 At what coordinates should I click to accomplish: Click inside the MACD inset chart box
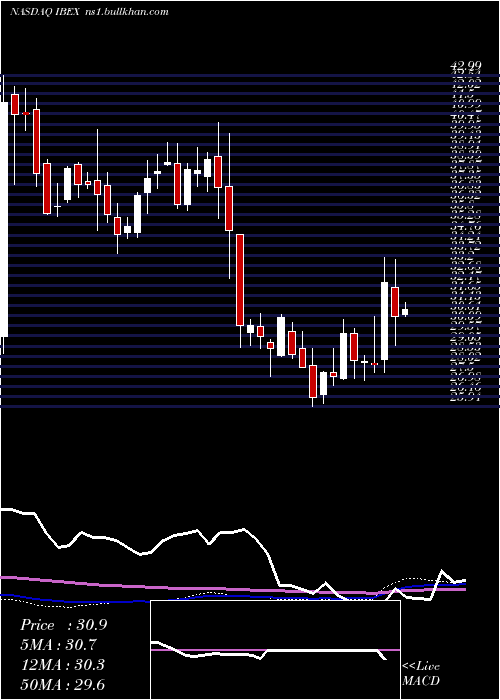pyautogui.click(x=275, y=650)
